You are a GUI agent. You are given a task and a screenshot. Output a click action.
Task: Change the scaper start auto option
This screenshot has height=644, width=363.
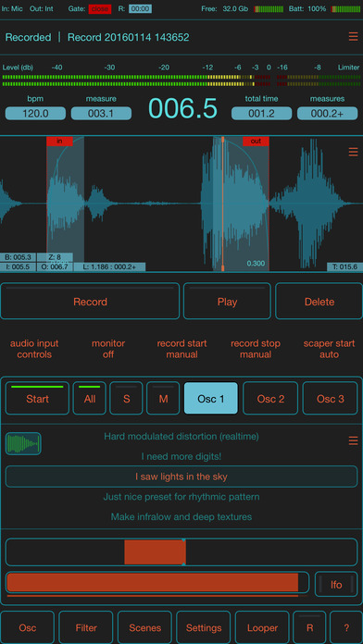point(329,349)
